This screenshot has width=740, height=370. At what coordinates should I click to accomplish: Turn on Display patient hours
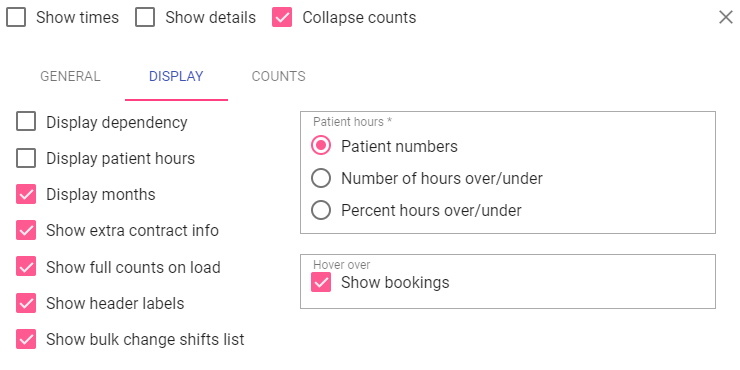click(26, 158)
